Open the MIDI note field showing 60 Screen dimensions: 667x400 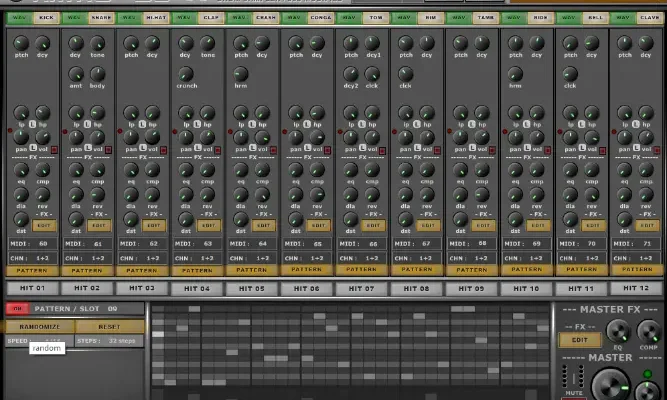(x=42, y=243)
